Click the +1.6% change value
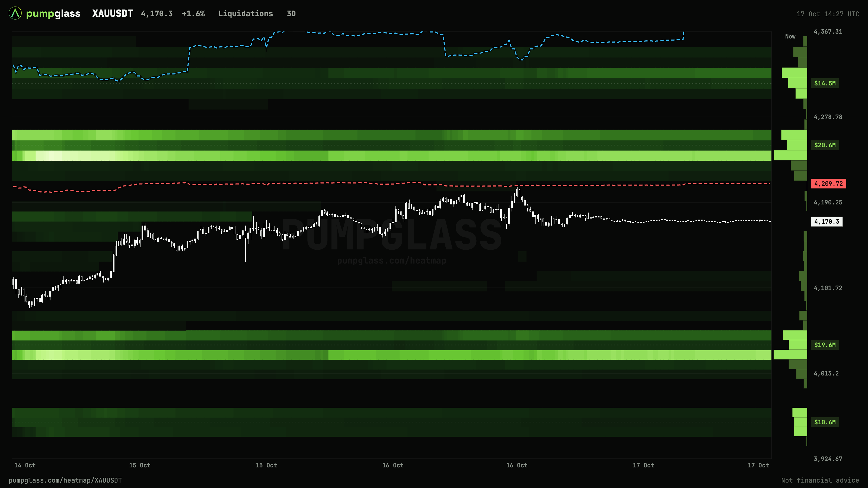 point(193,14)
